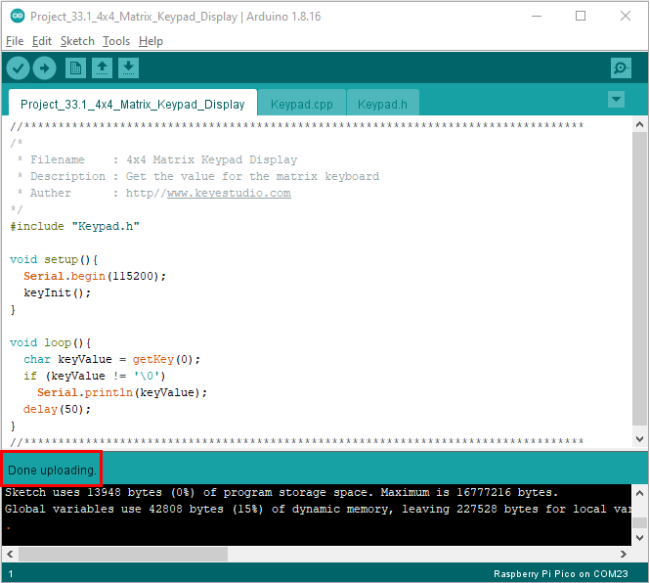Image resolution: width=650 pixels, height=583 pixels.
Task: Click the Global variables use 42808 bytes line
Action: (318, 509)
